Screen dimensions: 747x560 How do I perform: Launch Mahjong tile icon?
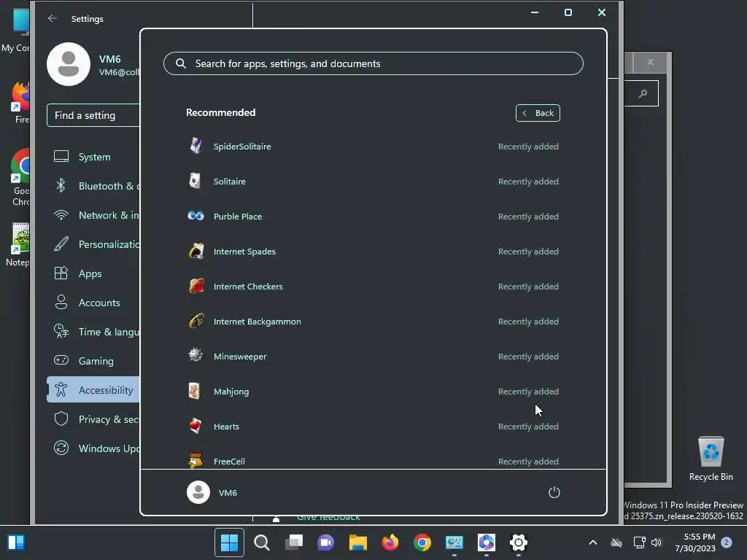[x=195, y=391]
